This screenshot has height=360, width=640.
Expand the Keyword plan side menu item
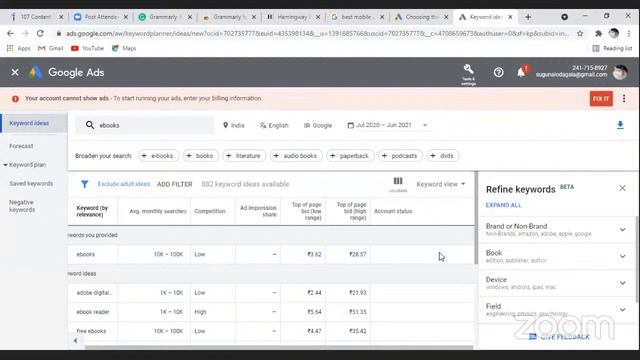tap(25, 165)
